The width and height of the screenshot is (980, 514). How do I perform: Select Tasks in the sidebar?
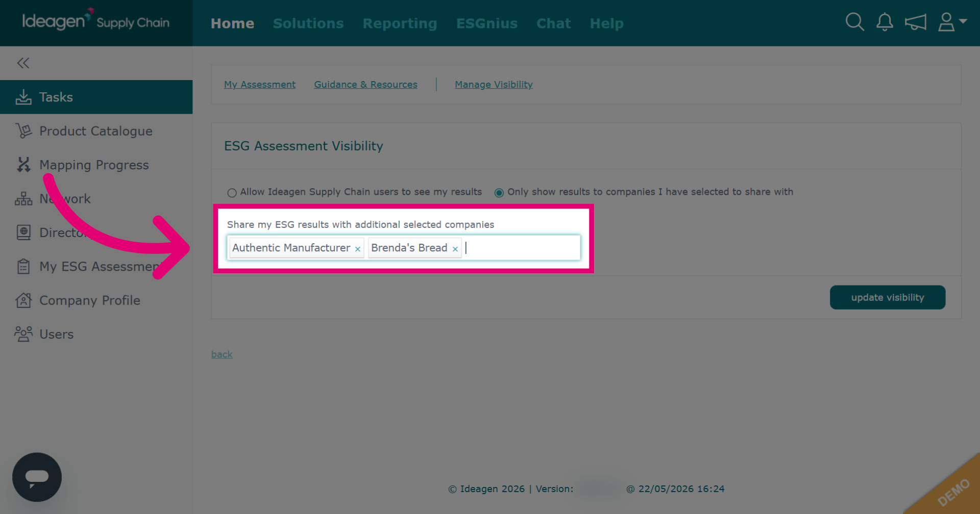tap(96, 97)
